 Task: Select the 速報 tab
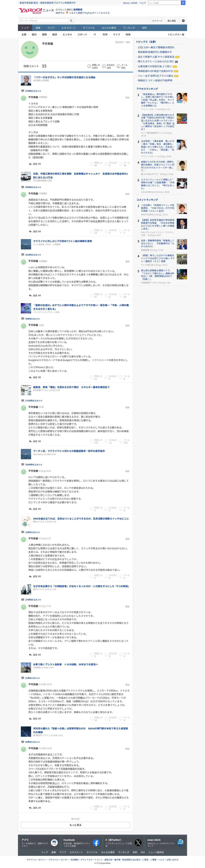click(38, 28)
